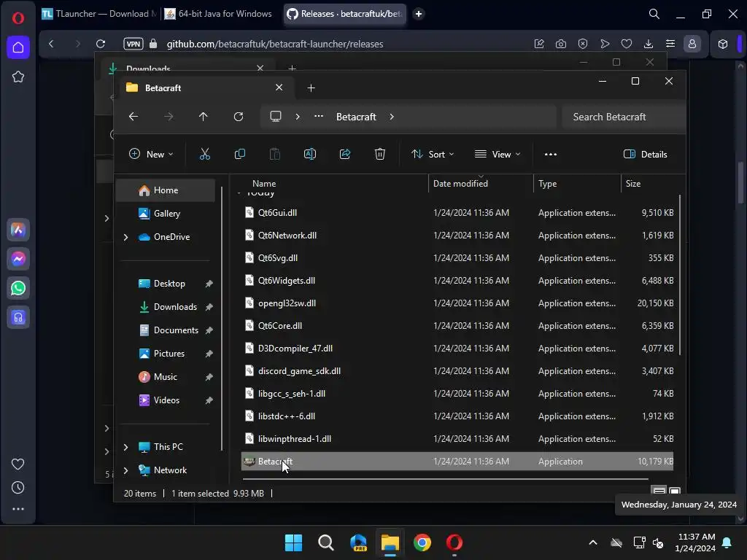This screenshot has height=560, width=747.
Task: Open the View dropdown menu
Action: pyautogui.click(x=498, y=155)
